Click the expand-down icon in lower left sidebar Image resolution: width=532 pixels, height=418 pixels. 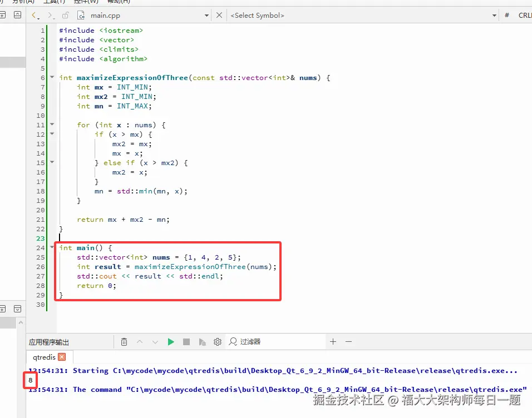(x=18, y=309)
